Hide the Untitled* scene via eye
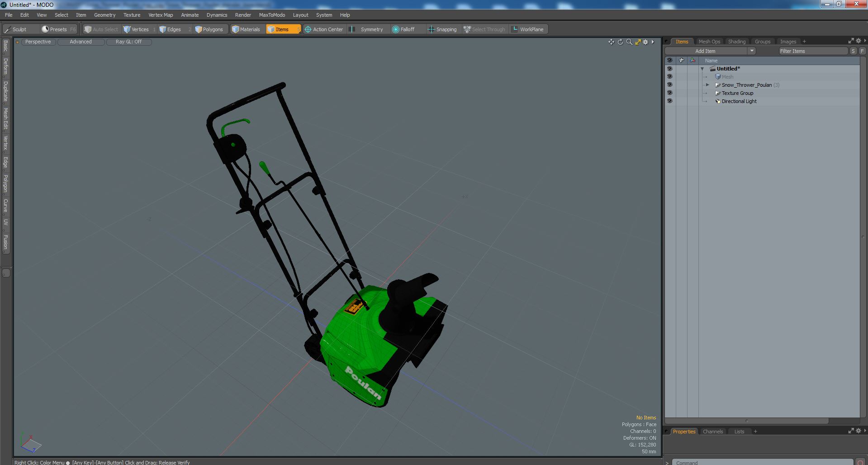The image size is (868, 465). (x=669, y=69)
